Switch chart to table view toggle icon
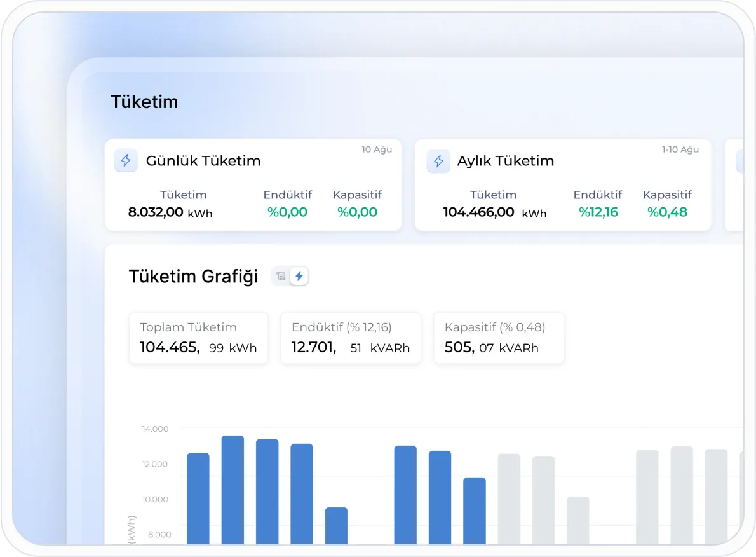 [281, 276]
